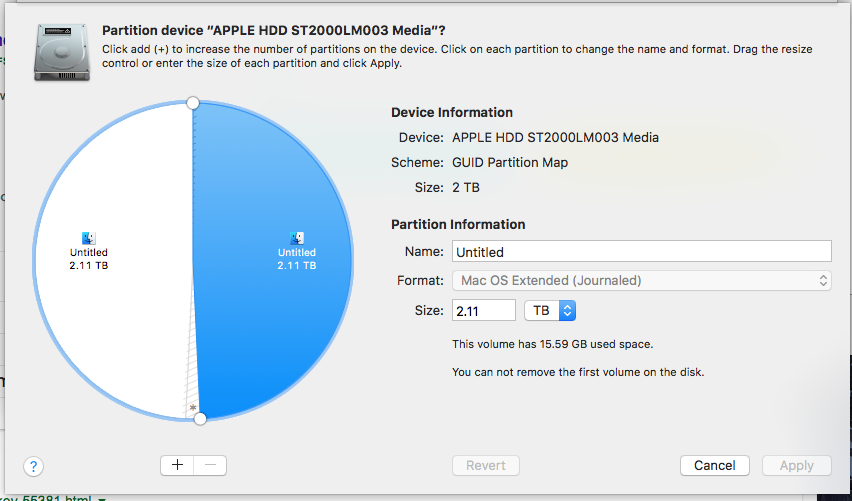This screenshot has height=501, width=852.
Task: Click the Finder icon in the blue partition
Action: click(x=297, y=238)
